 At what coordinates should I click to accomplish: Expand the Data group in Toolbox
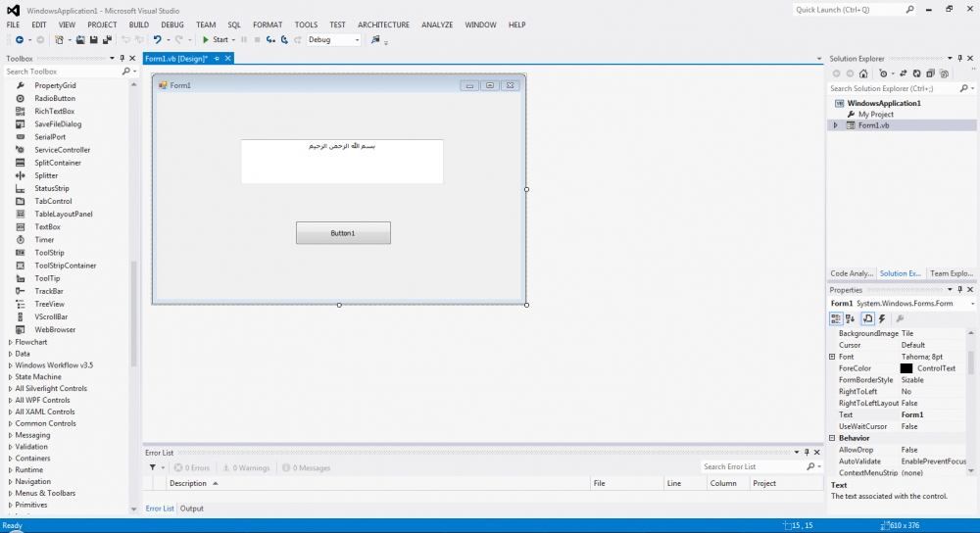point(11,354)
